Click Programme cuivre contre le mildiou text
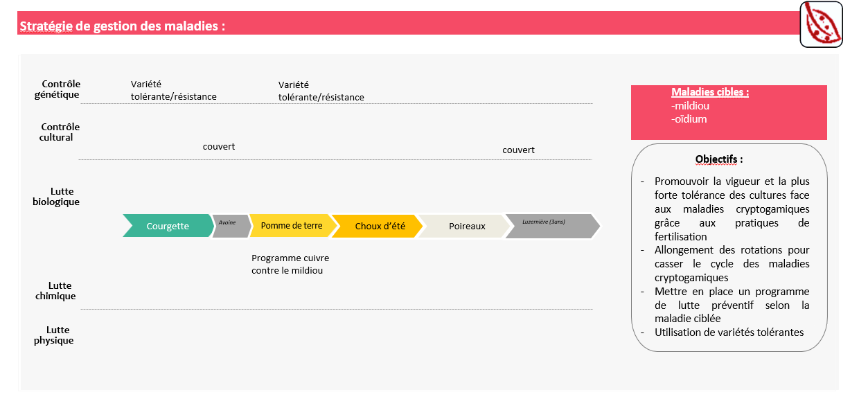Screen dimensions: 868x399 click(290, 264)
